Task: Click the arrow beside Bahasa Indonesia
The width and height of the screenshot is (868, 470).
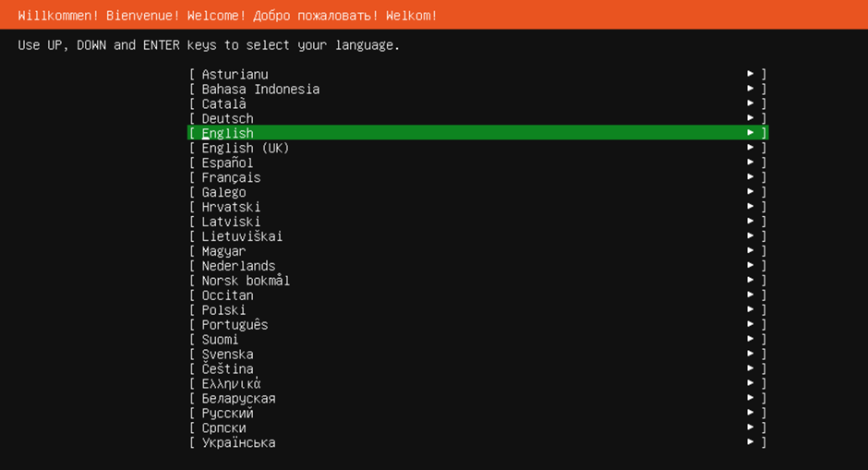Action: pyautogui.click(x=751, y=89)
